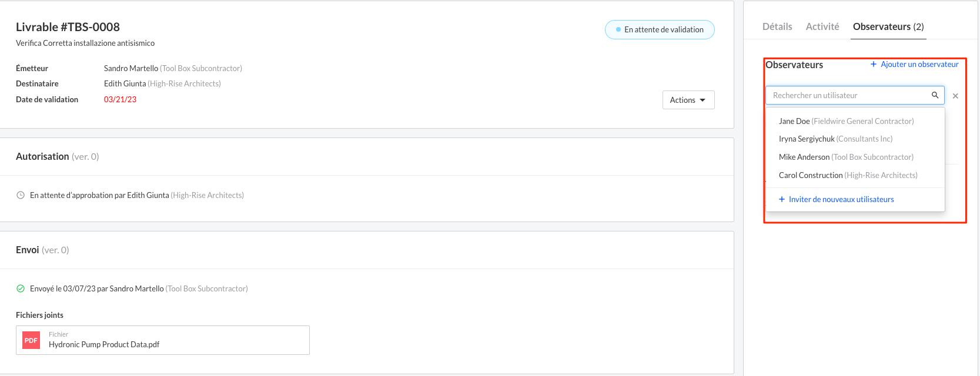980x376 pixels.
Task: Click the Actions dropdown caret arrow
Action: pos(703,100)
